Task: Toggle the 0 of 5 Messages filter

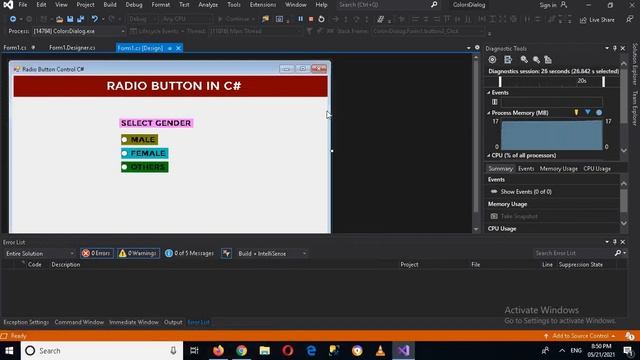Action: (x=189, y=253)
